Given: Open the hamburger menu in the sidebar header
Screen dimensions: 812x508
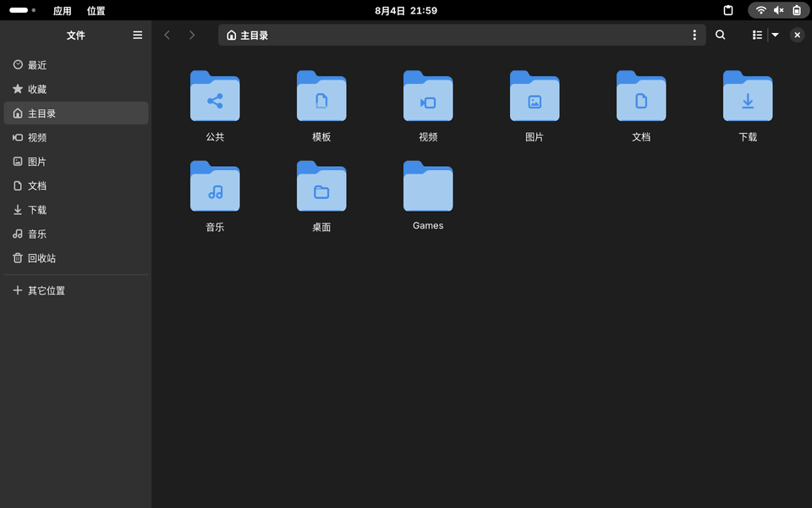Looking at the screenshot, I should pos(137,35).
